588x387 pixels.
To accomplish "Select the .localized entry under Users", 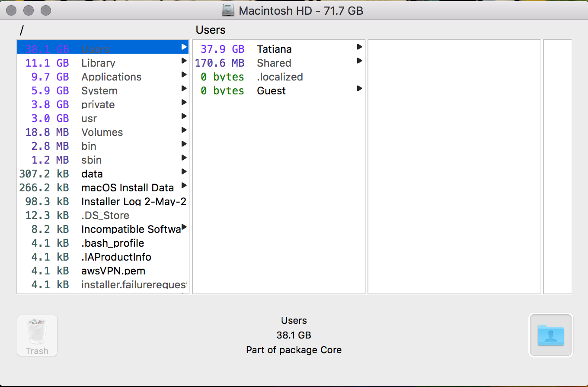I will 280,77.
